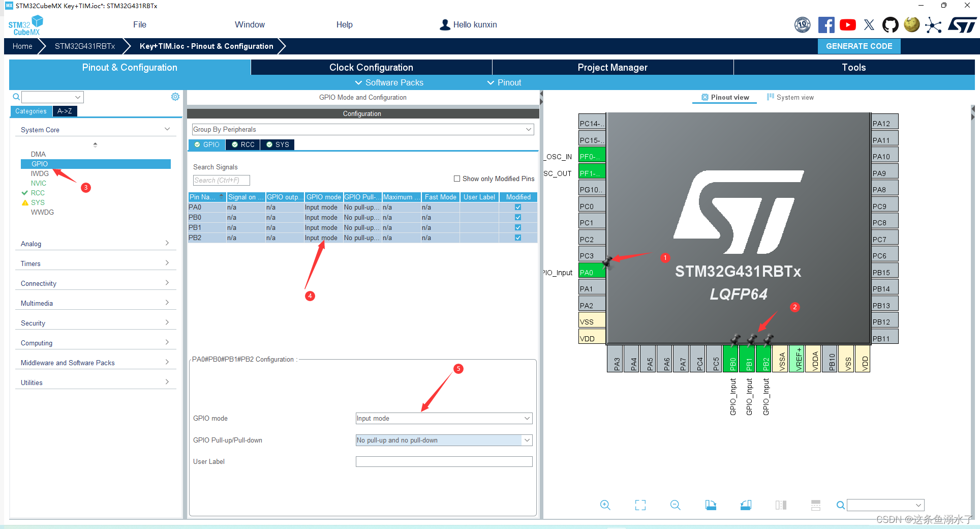The width and height of the screenshot is (980, 529).
Task: Open the 10-year anniversary badge icon
Action: point(803,24)
